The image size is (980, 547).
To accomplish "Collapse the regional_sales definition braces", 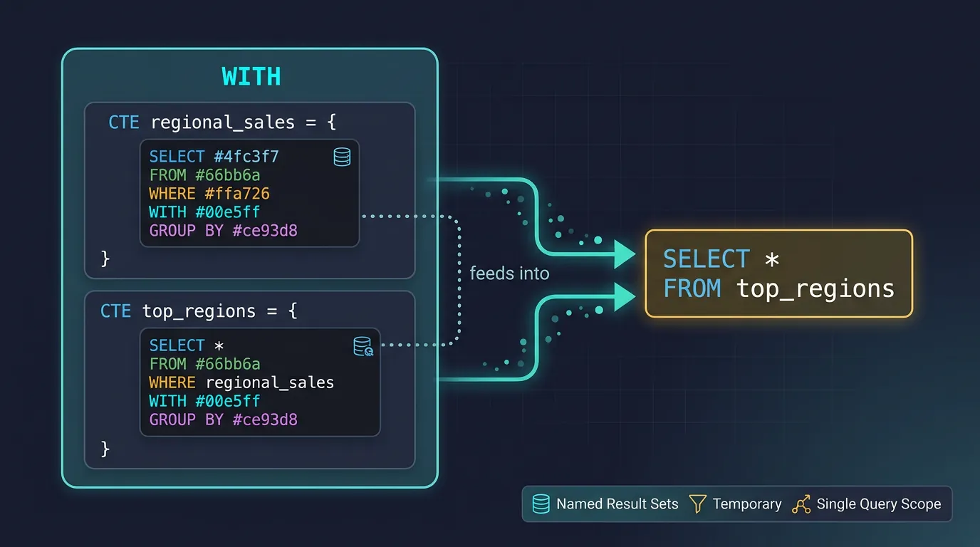I will (x=105, y=259).
